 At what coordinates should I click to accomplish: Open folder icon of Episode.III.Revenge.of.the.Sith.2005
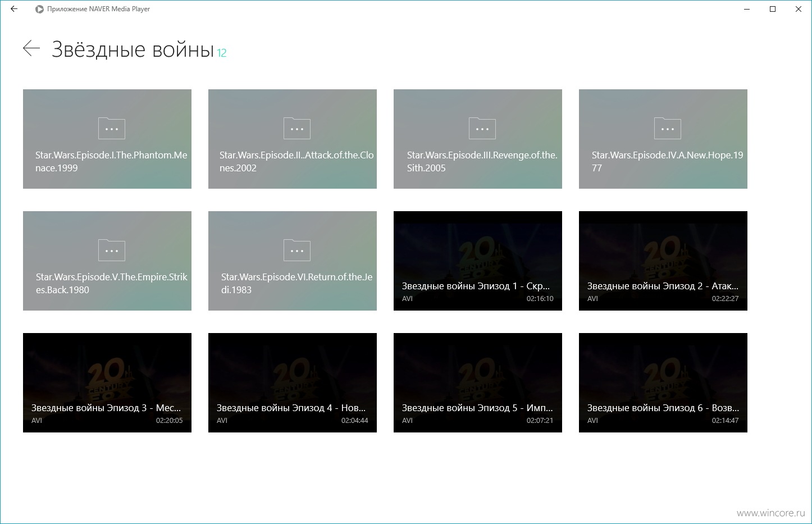tap(482, 128)
